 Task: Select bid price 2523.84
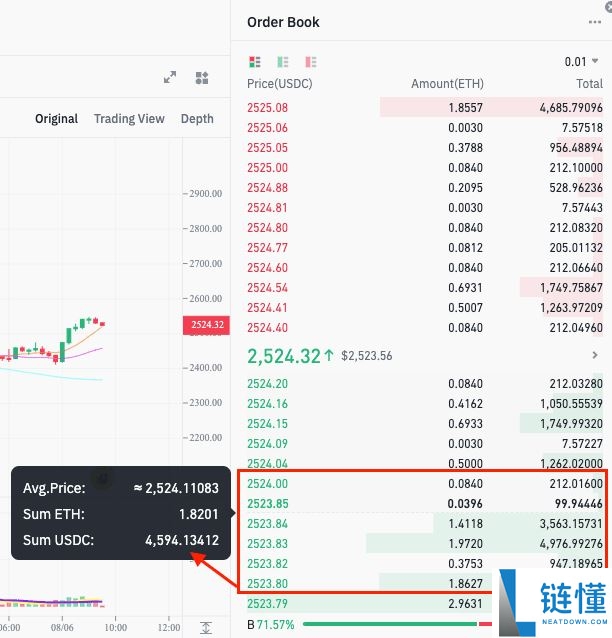click(267, 524)
